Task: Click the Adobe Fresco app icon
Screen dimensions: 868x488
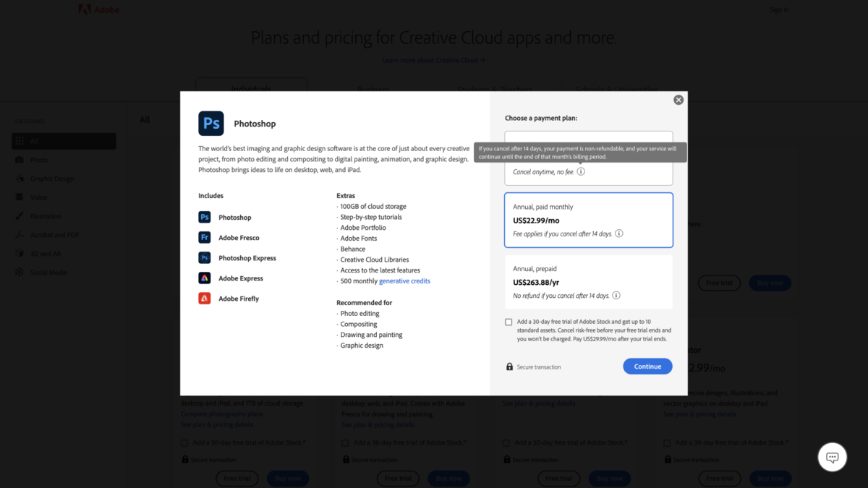Action: (x=205, y=238)
